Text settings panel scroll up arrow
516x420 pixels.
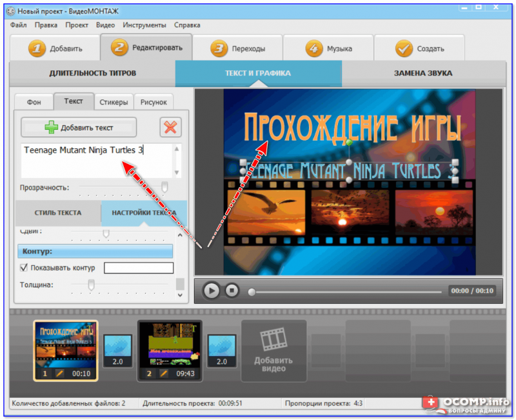[x=180, y=235]
